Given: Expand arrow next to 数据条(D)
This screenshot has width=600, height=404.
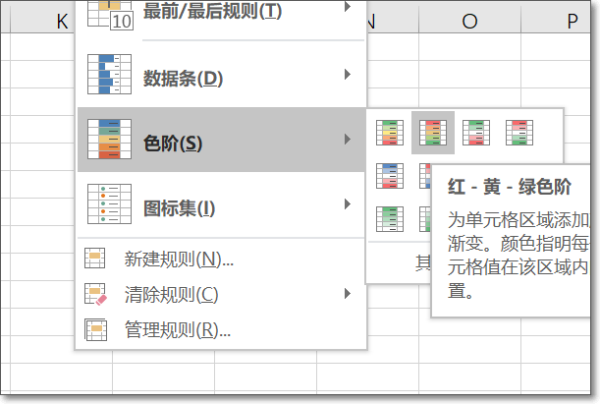Looking at the screenshot, I should (x=347, y=74).
